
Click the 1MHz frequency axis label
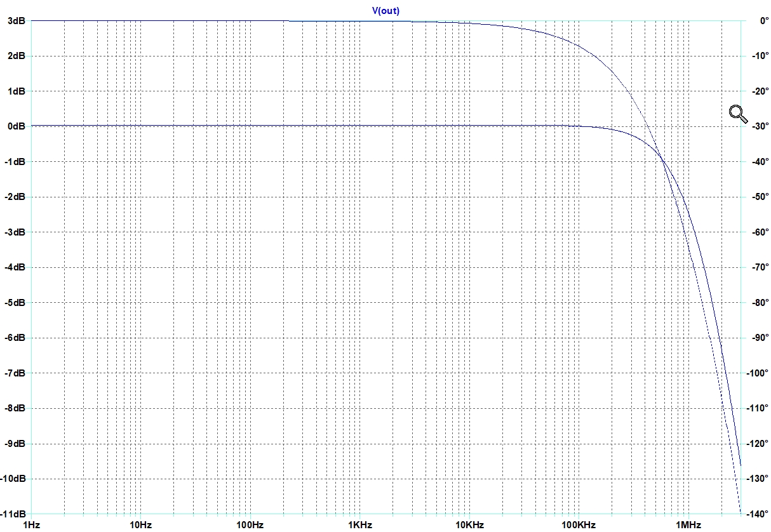688,525
